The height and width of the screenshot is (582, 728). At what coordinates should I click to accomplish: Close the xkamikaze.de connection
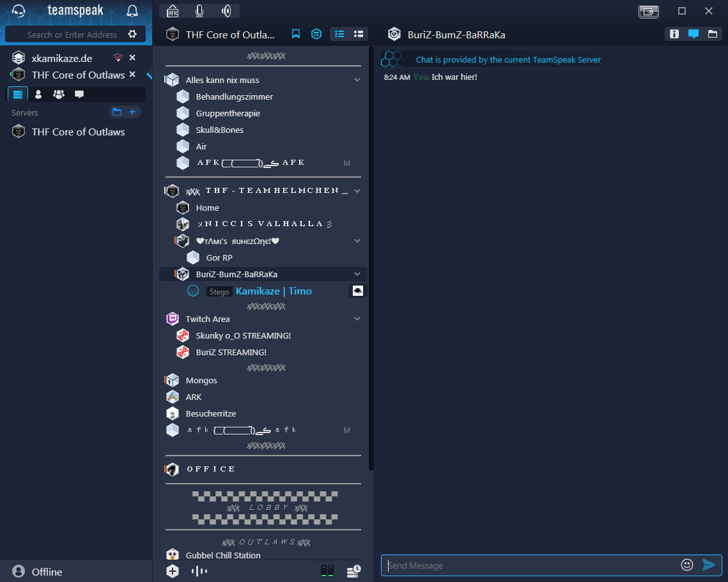click(x=132, y=57)
